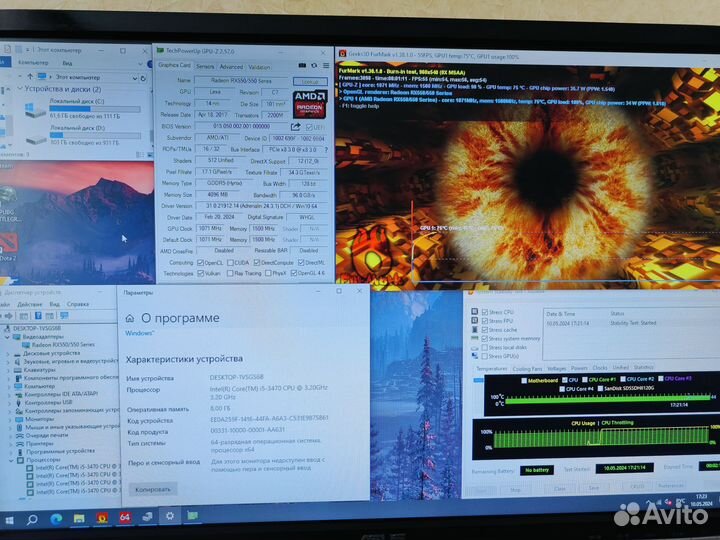This screenshot has height=540, width=720.
Task: Collapse the Процессоры node
Action: pyautogui.click(x=11, y=460)
